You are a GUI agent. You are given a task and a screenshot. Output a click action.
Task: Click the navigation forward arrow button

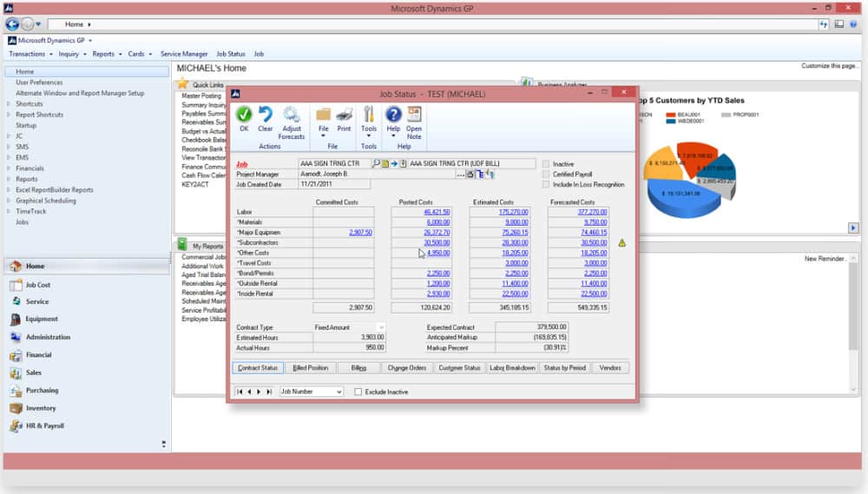tap(28, 24)
